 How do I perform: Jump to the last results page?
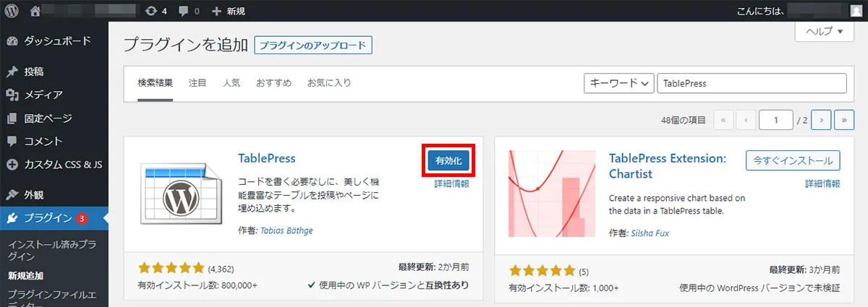pyautogui.click(x=844, y=120)
